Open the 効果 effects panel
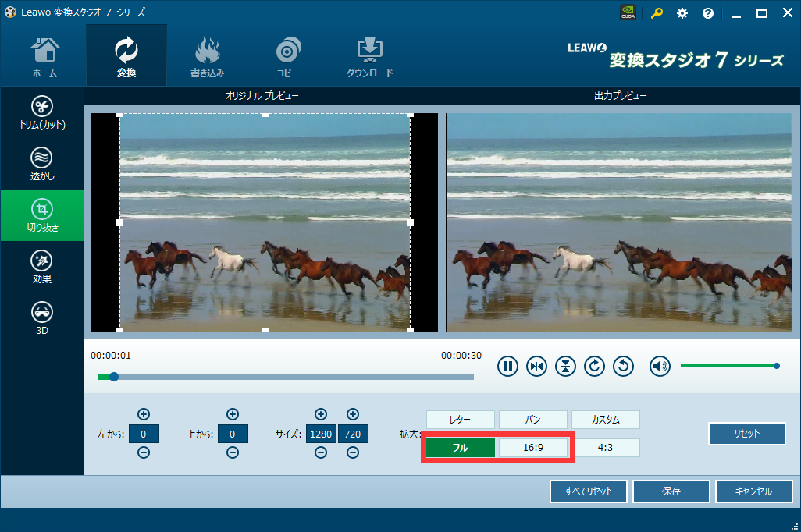The width and height of the screenshot is (801, 532). (41, 268)
